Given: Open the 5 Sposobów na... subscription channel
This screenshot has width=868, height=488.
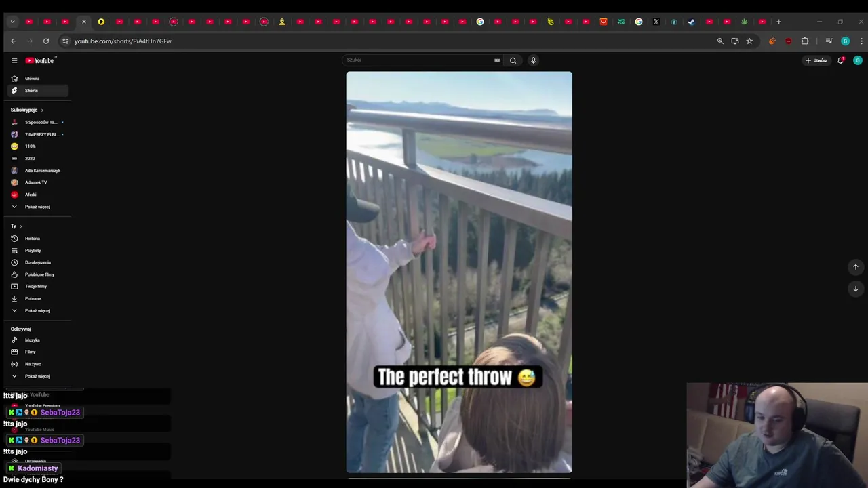Looking at the screenshot, I should click(38, 123).
